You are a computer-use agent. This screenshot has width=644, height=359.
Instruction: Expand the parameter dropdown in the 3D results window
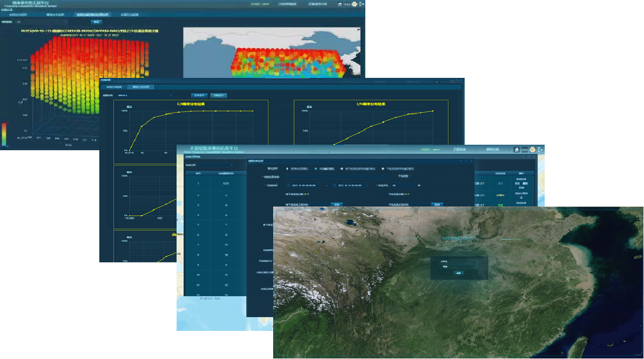(41, 22)
